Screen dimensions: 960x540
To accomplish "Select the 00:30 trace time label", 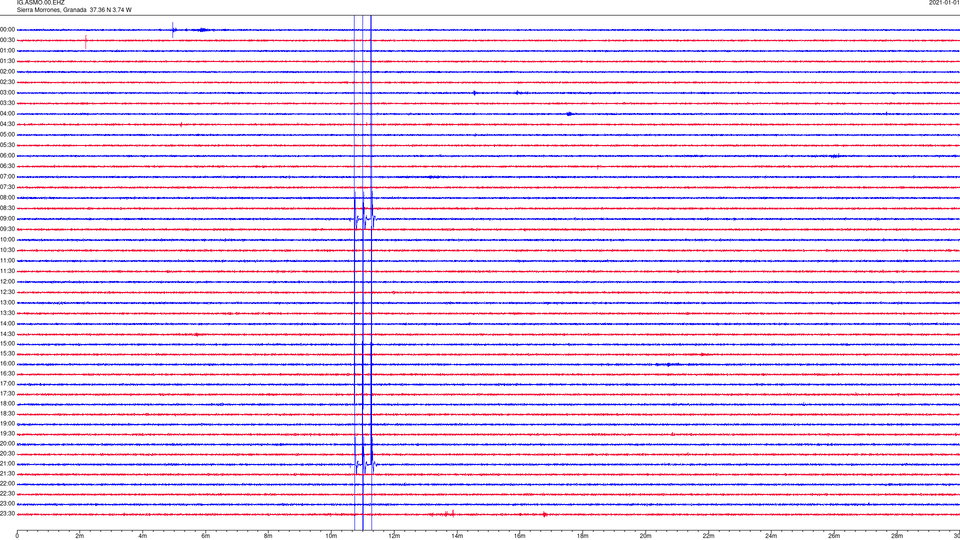I will (x=7, y=40).
